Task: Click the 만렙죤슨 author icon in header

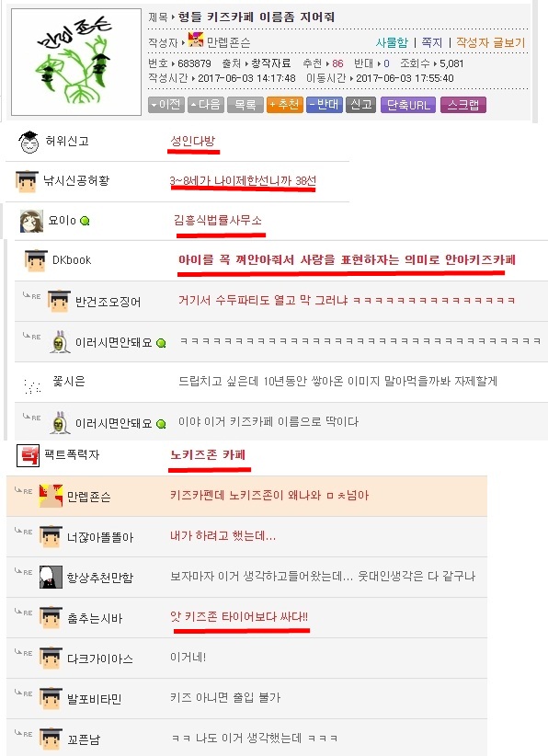Action: [196, 40]
